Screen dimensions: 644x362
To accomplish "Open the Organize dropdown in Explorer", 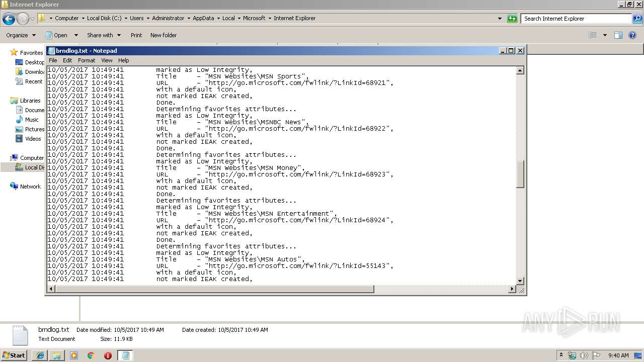I will [21, 35].
